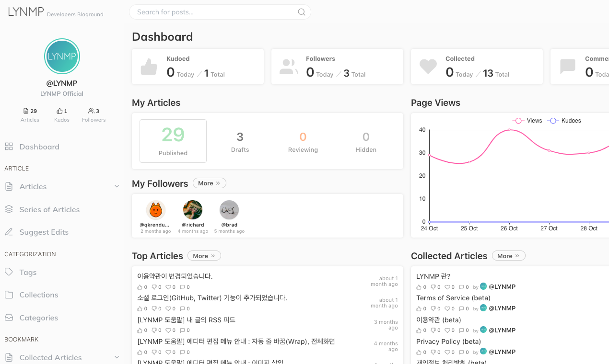Open article 소셜 로그인(GitHub, Twitter) 기능이 추가되었습니다.
This screenshot has height=364, width=609.
(x=212, y=298)
